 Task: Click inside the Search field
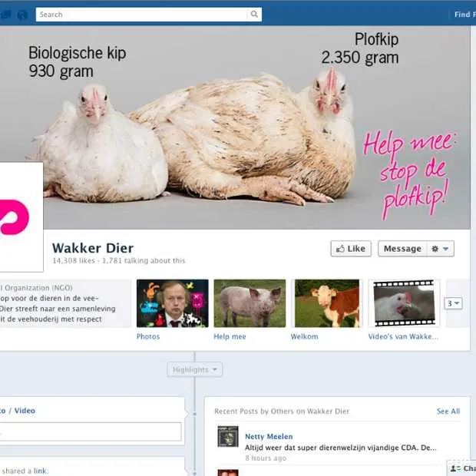click(x=142, y=15)
